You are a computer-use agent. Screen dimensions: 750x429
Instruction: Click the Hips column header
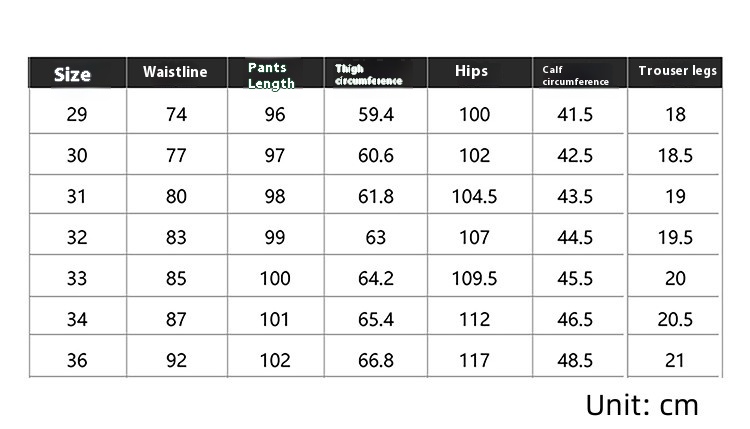471,71
